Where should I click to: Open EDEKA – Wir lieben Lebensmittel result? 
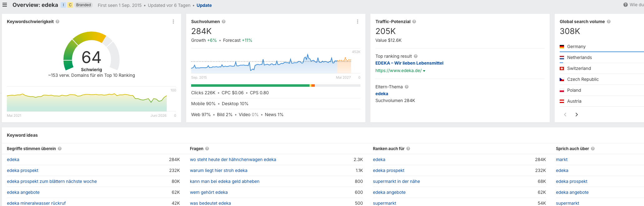pyautogui.click(x=409, y=63)
